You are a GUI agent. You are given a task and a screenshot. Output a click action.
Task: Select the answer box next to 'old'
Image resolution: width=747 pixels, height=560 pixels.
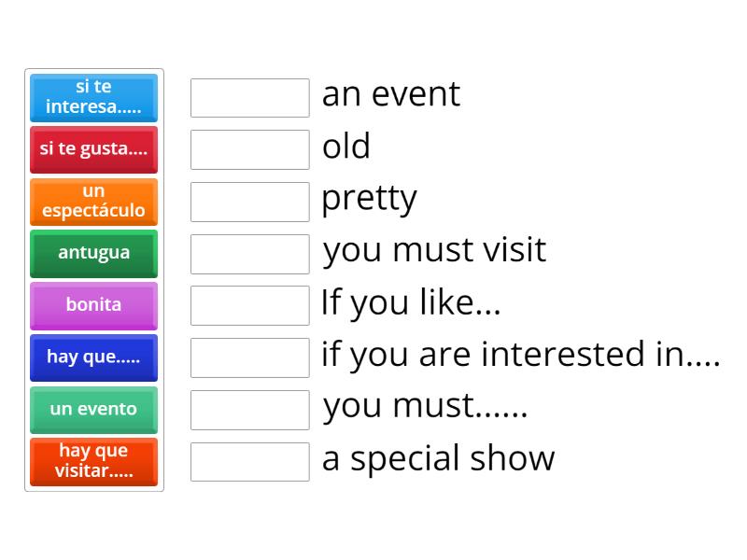249,149
